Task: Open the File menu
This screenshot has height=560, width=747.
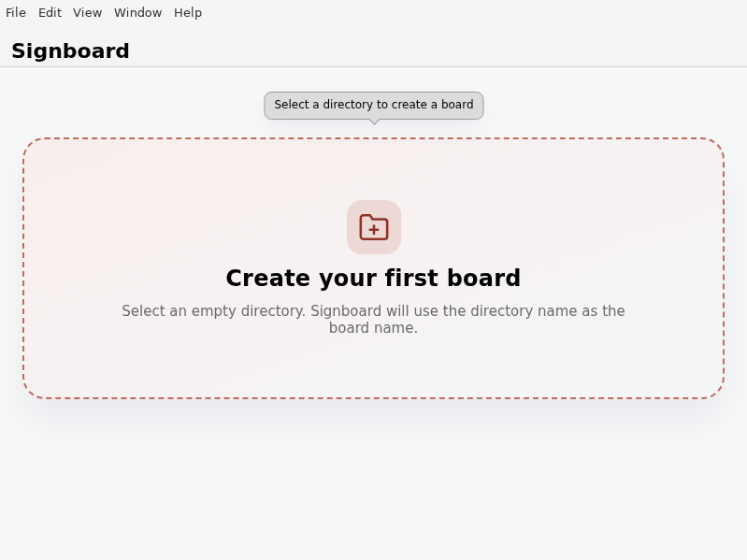Action: point(16,12)
